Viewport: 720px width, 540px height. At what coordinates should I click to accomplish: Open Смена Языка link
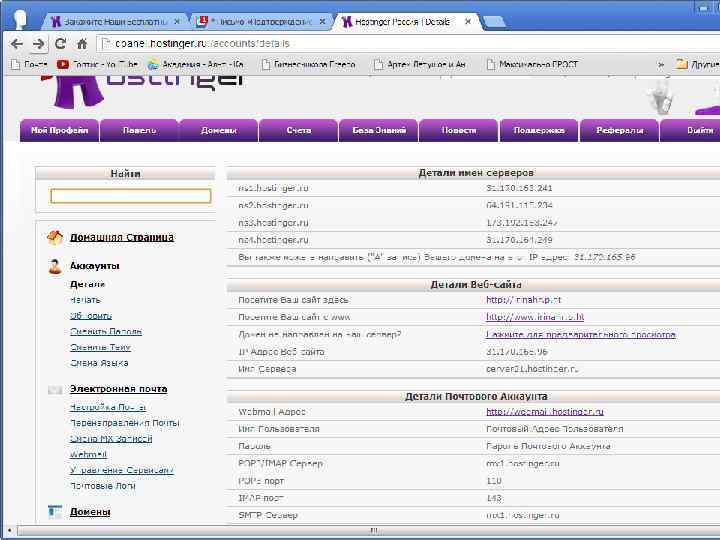pyautogui.click(x=99, y=363)
